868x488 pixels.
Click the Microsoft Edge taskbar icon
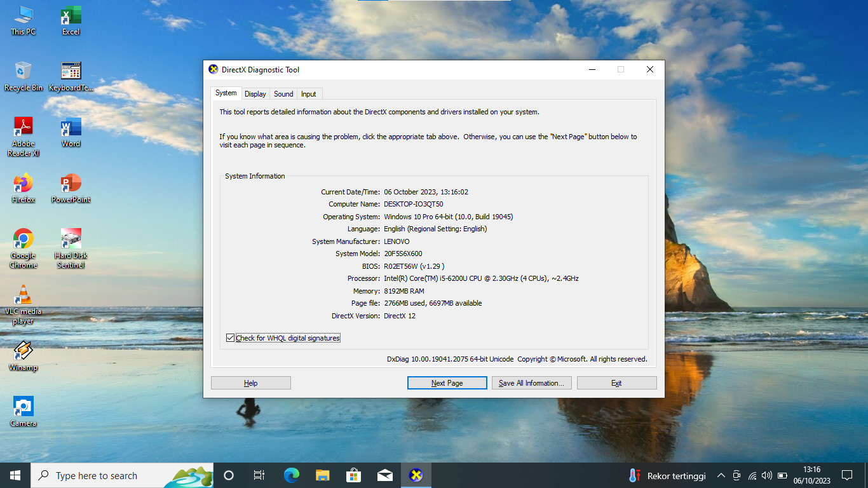(x=292, y=475)
